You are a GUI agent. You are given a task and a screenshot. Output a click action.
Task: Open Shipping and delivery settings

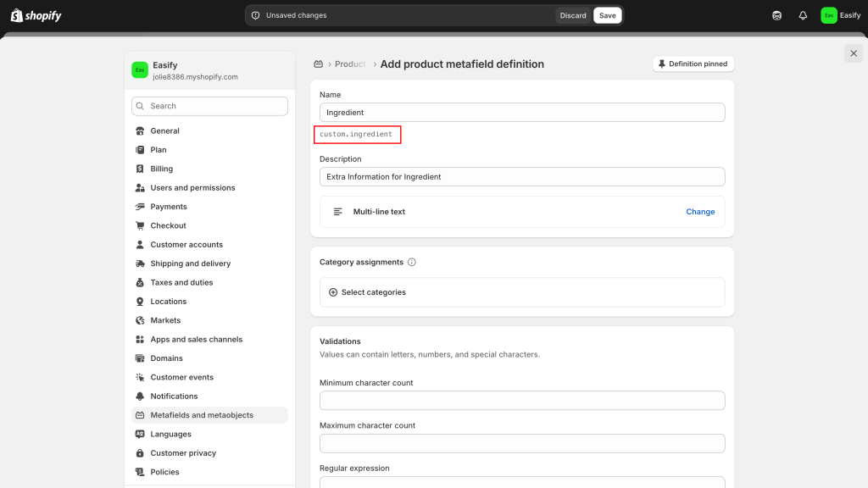click(x=190, y=263)
